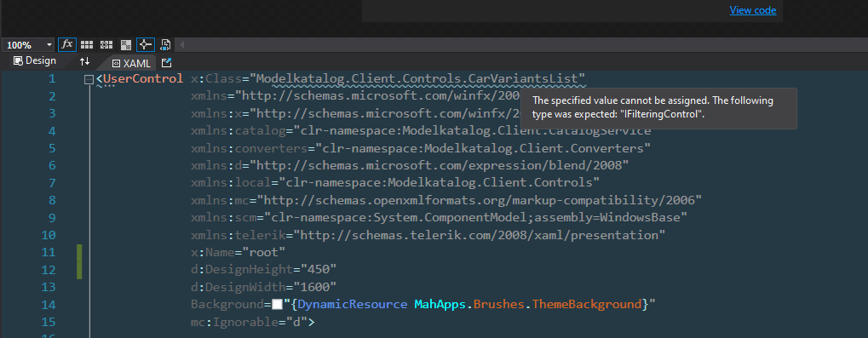Toggle snapping to gridlines icon
868x338 pixels.
click(x=106, y=45)
